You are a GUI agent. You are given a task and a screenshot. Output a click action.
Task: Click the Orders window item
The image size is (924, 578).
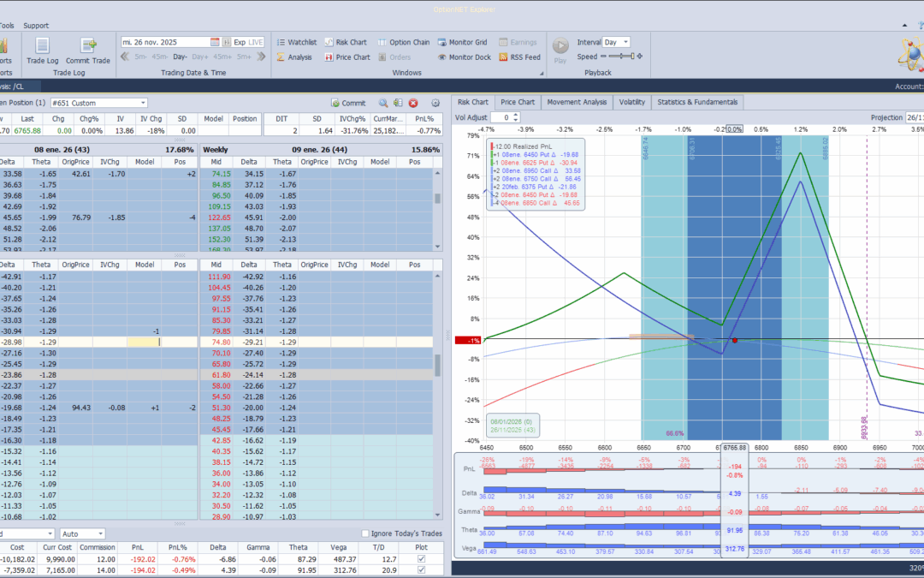click(x=394, y=57)
